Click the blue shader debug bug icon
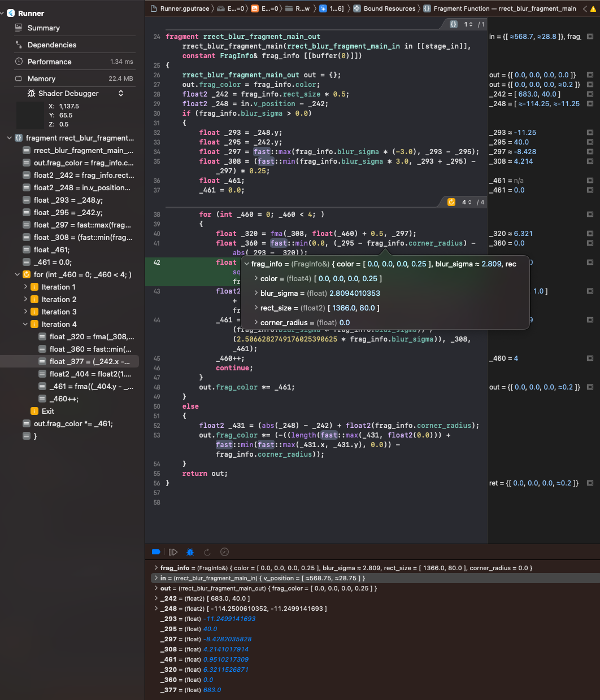This screenshot has height=700, width=600. coord(190,552)
